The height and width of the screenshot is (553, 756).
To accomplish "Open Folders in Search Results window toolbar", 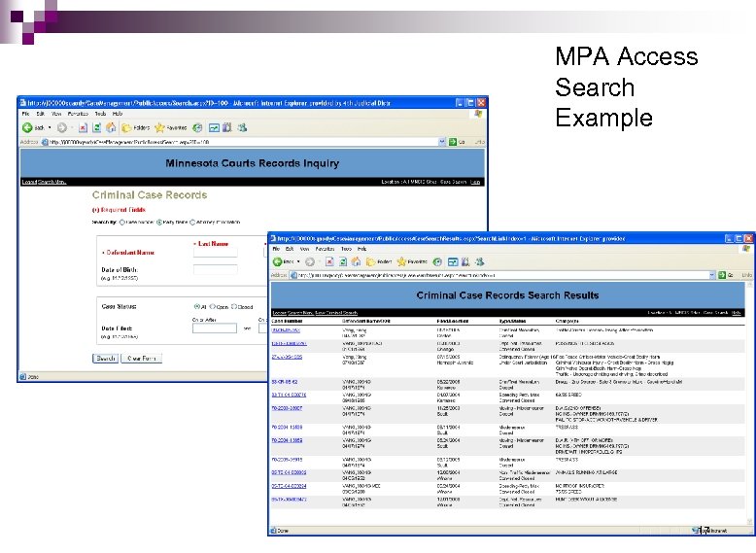I will point(379,261).
